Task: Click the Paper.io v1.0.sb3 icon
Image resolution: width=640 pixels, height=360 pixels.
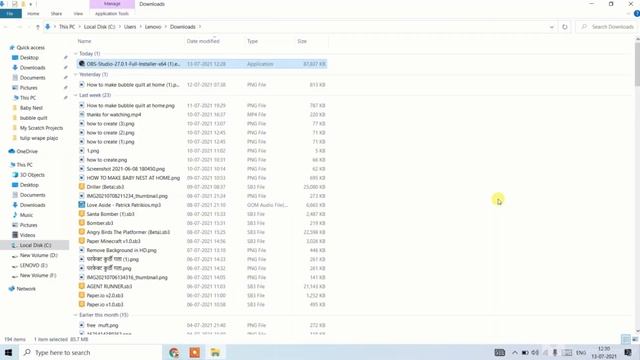Action: click(x=82, y=304)
